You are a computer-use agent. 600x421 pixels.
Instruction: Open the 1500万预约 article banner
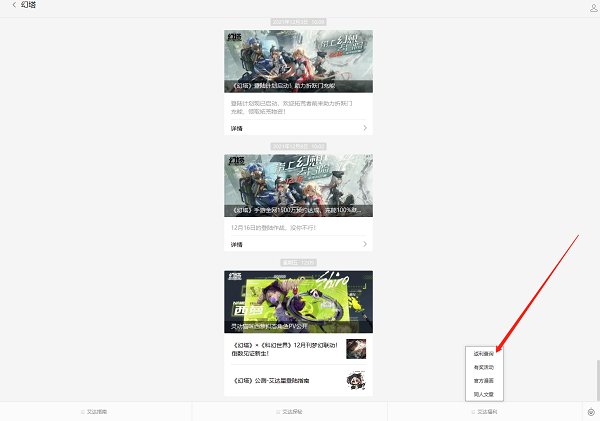point(298,185)
